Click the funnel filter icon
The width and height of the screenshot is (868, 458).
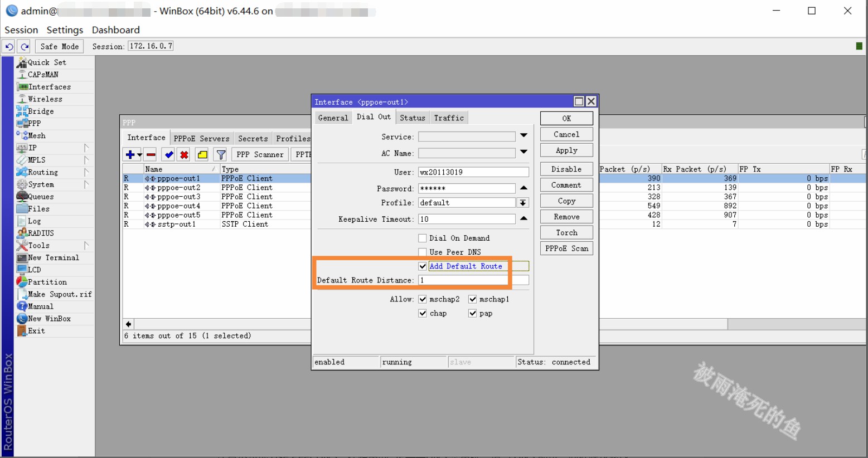[221, 155]
